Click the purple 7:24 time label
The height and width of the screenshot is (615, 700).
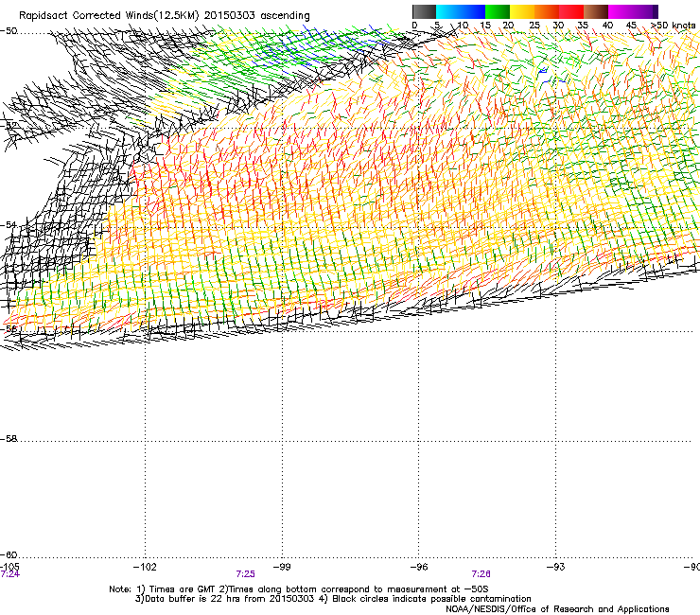pyautogui.click(x=9, y=574)
